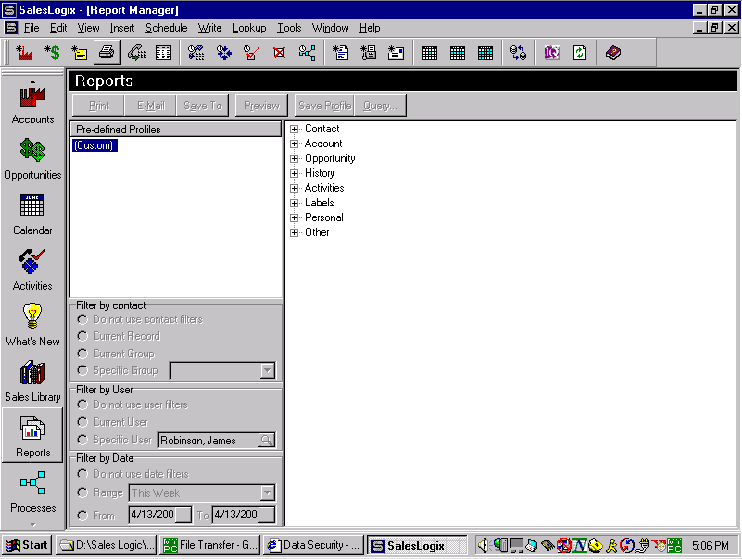The height and width of the screenshot is (559, 742).
Task: Open Processes in the navigation bar
Action: [x=33, y=492]
